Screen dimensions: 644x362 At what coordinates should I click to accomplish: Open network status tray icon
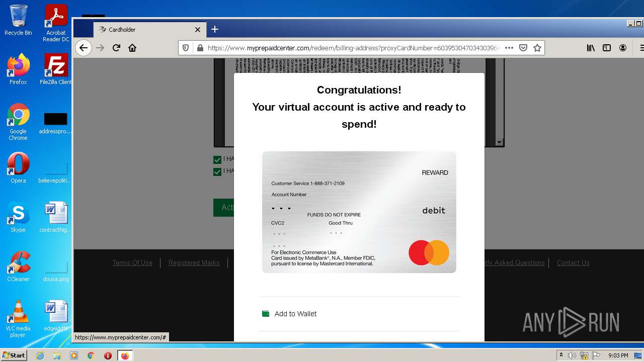[584, 355]
